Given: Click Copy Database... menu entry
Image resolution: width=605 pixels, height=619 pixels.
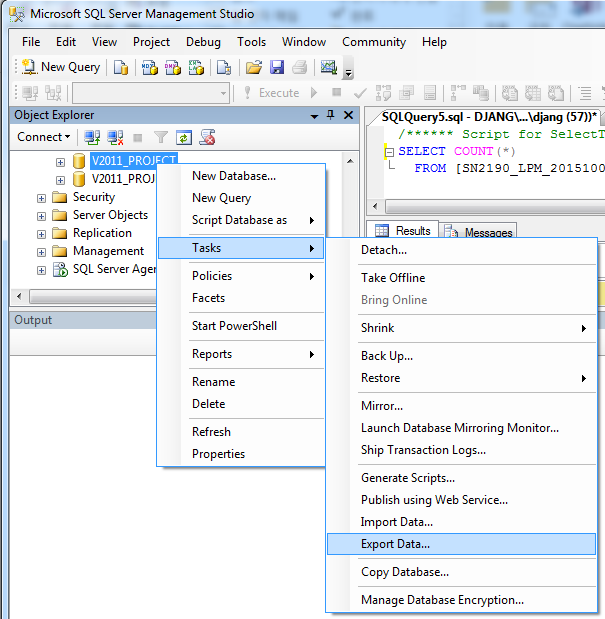Looking at the screenshot, I should pos(461,572).
